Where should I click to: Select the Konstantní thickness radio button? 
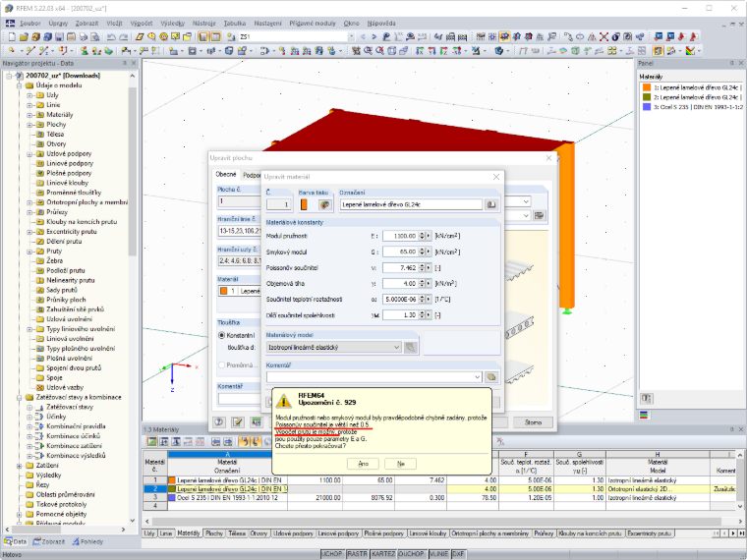pos(221,335)
